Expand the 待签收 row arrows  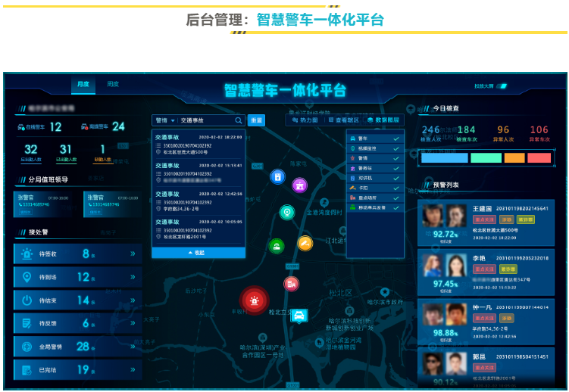(133, 254)
